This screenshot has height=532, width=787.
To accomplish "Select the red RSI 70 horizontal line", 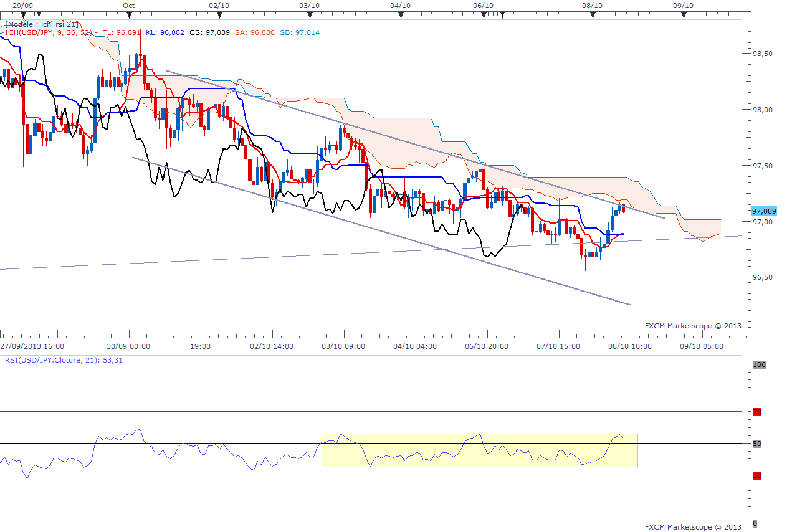I will click(x=371, y=412).
